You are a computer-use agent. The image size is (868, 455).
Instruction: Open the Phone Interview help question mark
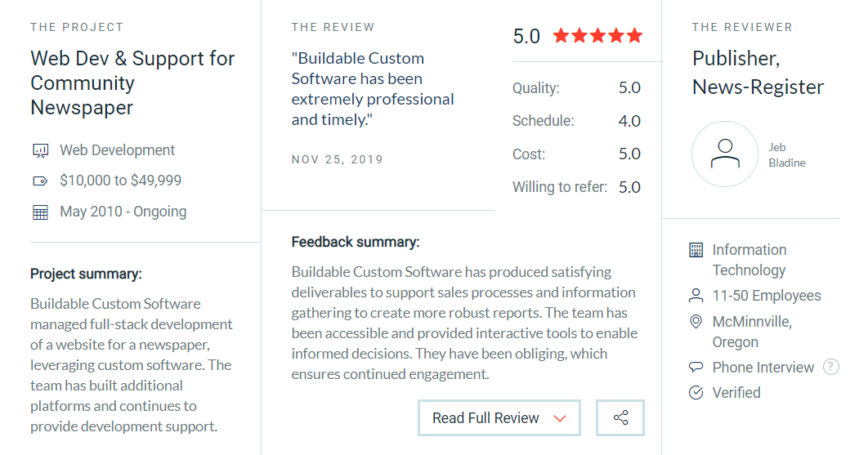point(831,367)
